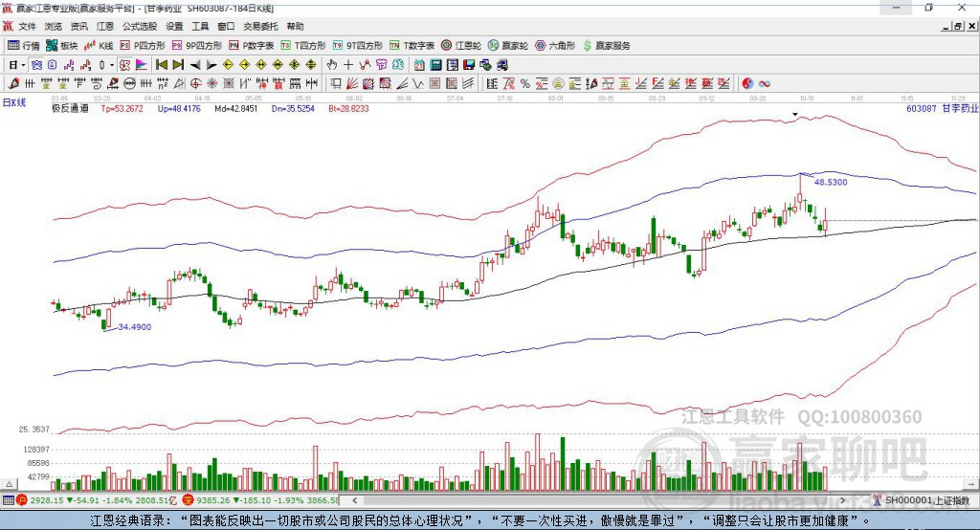This screenshot has width=980, height=530.
Task: Open the 工具 menu
Action: (x=200, y=26)
